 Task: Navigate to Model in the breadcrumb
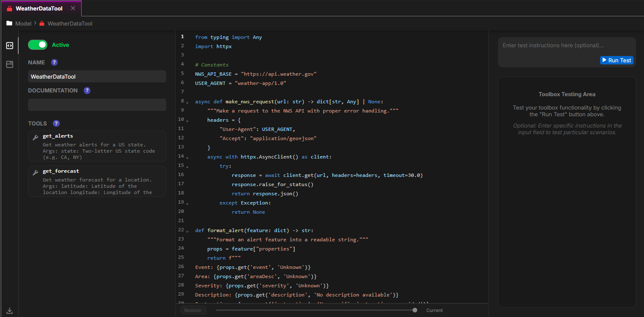23,24
